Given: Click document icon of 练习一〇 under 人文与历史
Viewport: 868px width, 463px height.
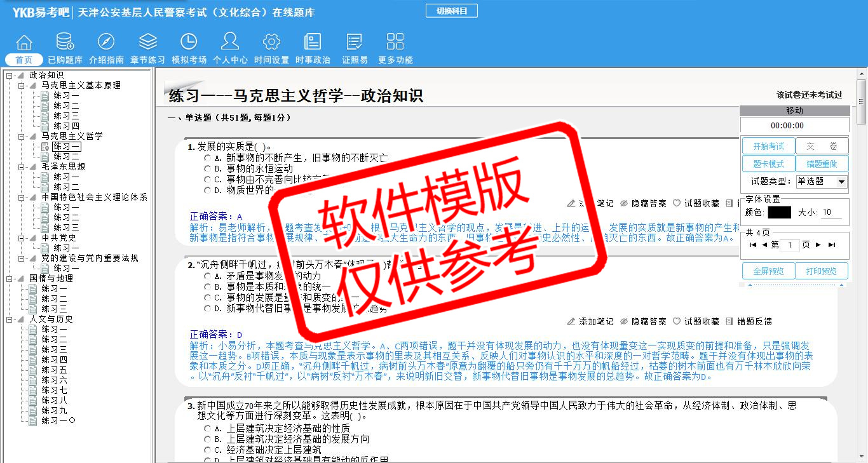Looking at the screenshot, I should click(x=33, y=420).
